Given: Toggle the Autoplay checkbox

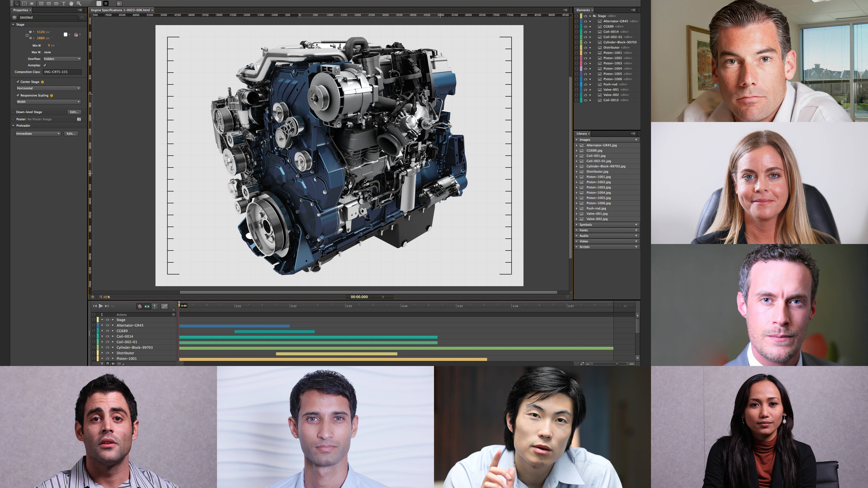Looking at the screenshot, I should tap(44, 65).
